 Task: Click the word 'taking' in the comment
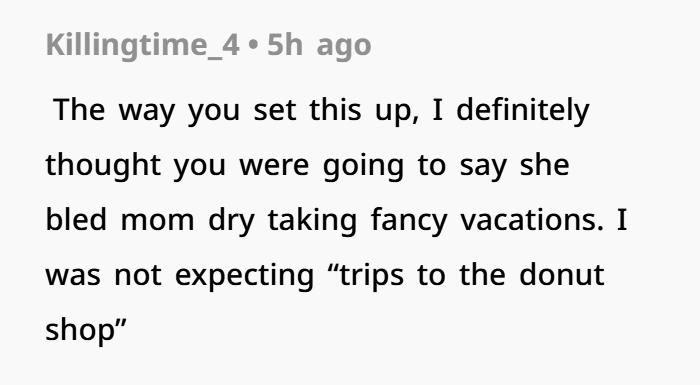312,221
